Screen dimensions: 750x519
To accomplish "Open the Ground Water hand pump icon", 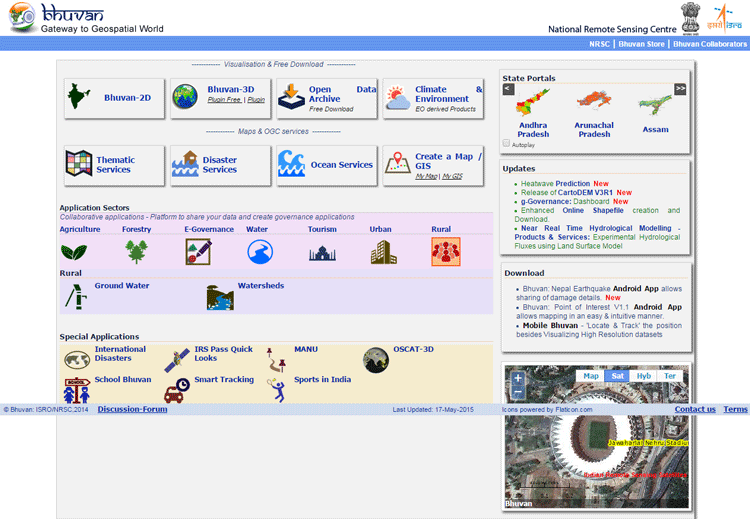I will (x=76, y=297).
